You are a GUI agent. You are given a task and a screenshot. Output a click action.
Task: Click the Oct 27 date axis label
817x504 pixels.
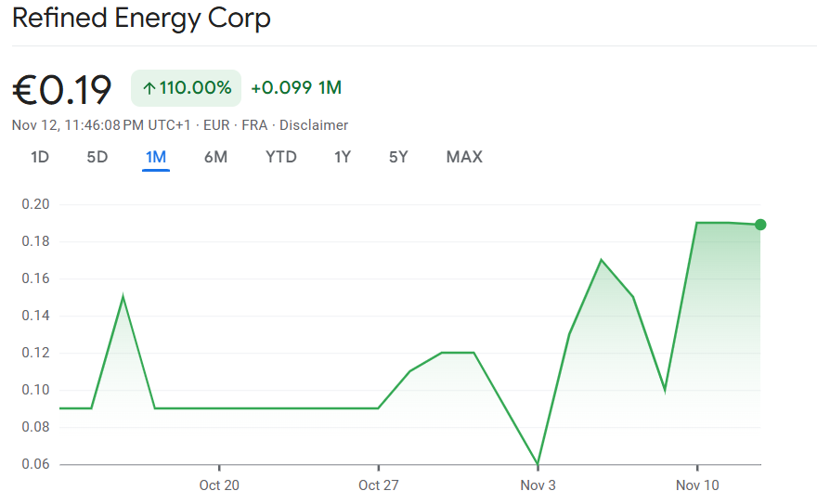pos(378,485)
